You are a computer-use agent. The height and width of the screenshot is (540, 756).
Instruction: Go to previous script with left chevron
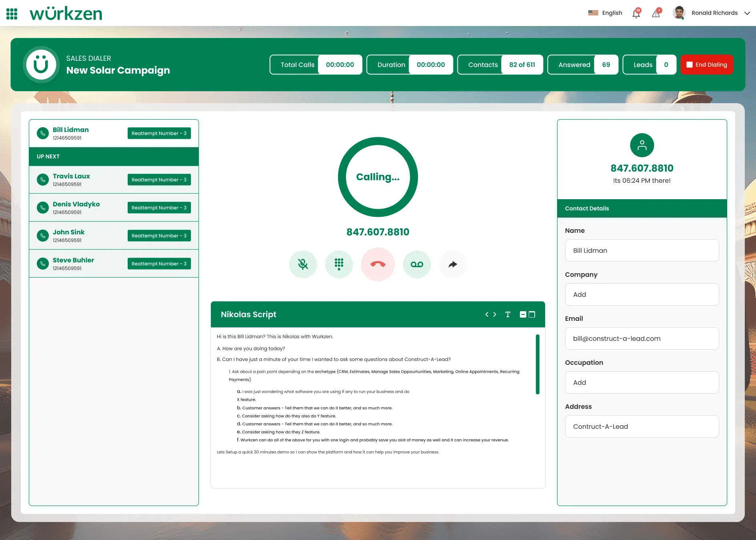[x=487, y=314]
